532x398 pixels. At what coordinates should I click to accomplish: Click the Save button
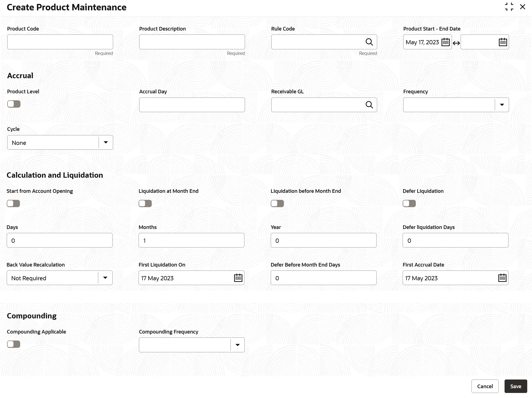[515, 386]
